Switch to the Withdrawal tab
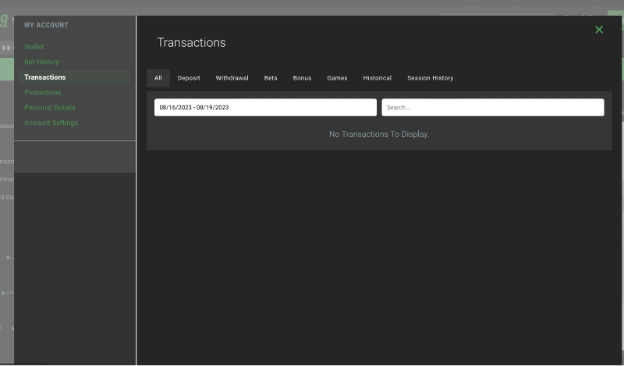Screen dimensions: 624x366 232,78
